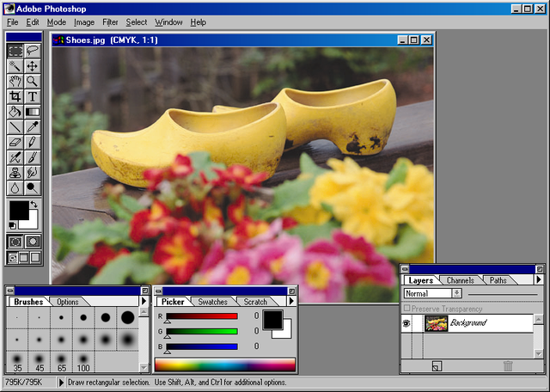Click the blue B slider bar

point(202,346)
